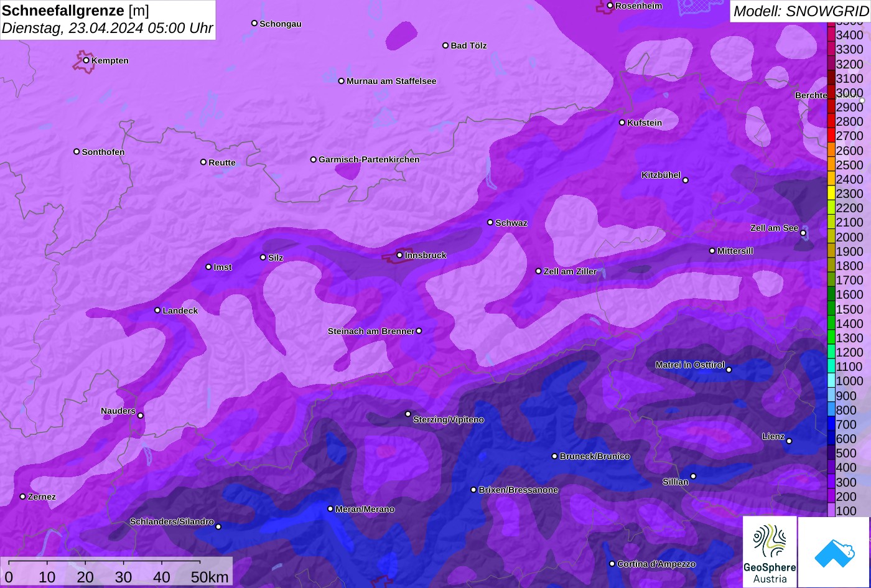Click the Brixen/Bressanone label
Viewport: 871px width, 588px height.
coord(518,490)
